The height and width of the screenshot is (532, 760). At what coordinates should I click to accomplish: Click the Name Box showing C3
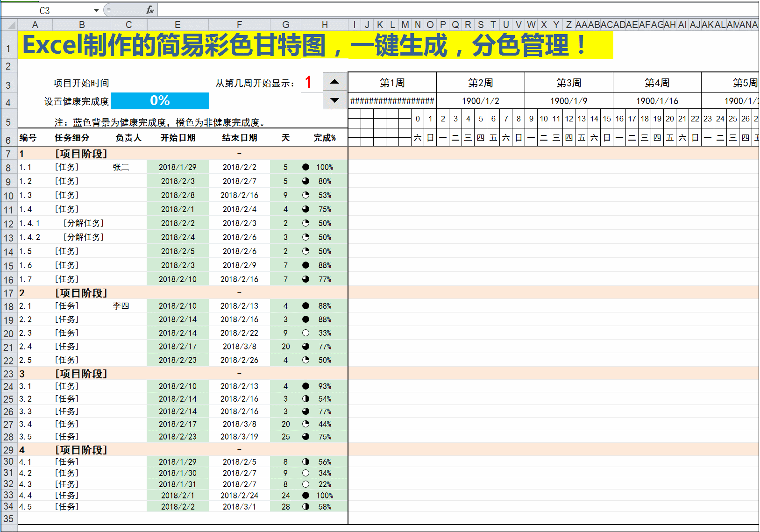coord(45,10)
